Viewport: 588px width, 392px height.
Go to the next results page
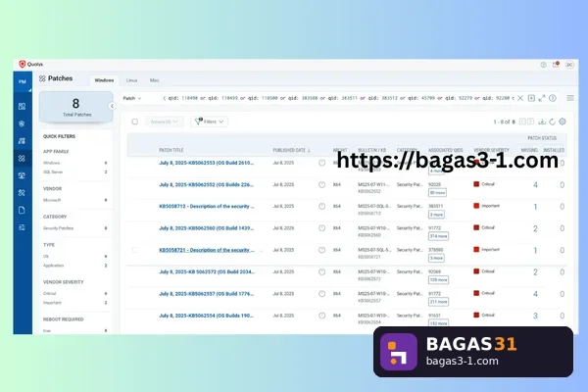click(530, 122)
